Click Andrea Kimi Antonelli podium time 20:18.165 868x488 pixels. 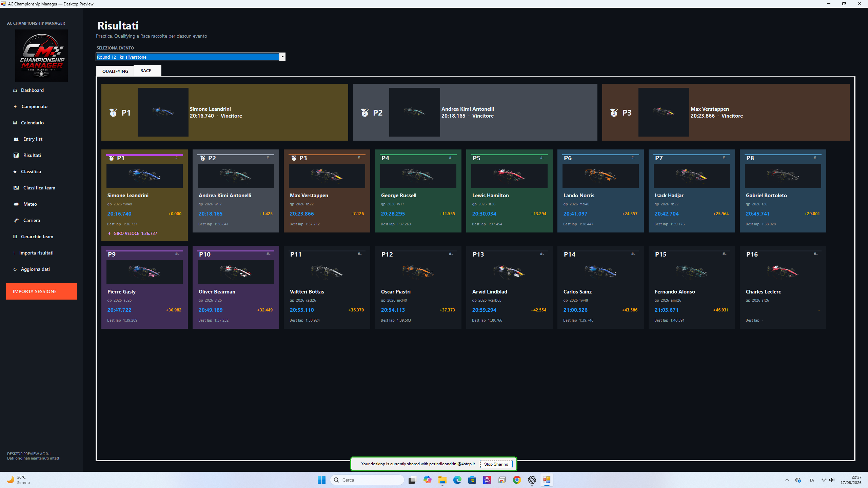pos(453,116)
